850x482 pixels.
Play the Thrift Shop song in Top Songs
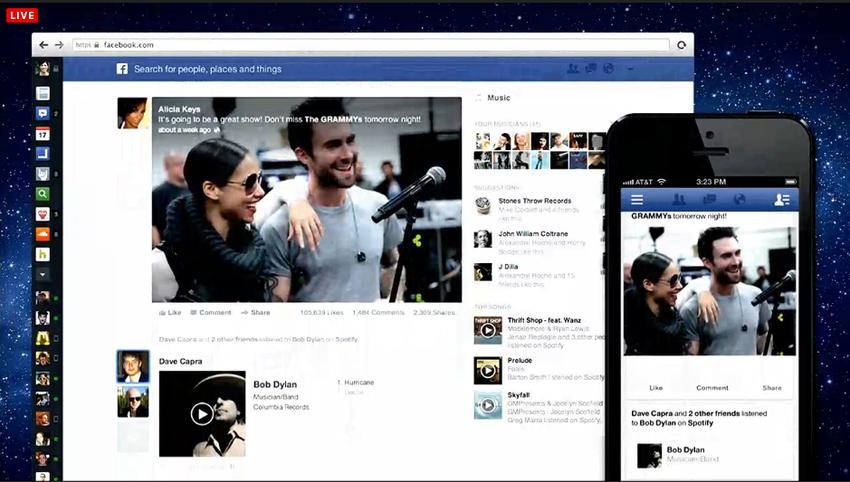click(x=488, y=330)
